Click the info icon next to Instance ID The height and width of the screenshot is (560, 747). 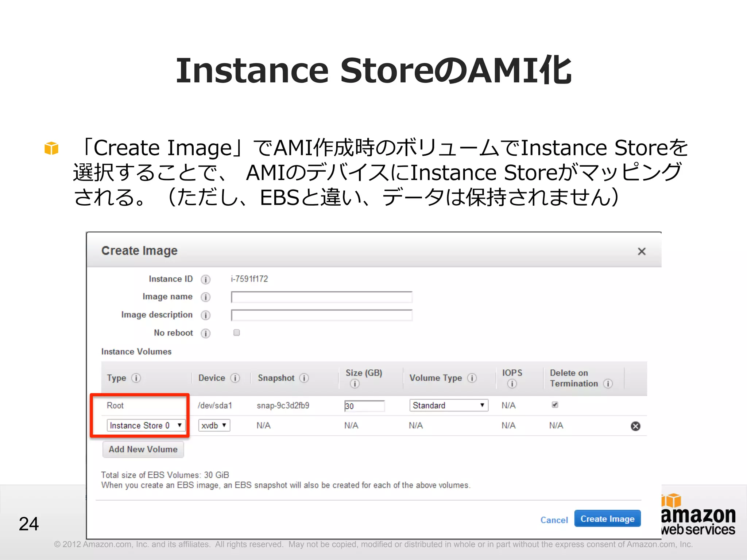point(206,279)
